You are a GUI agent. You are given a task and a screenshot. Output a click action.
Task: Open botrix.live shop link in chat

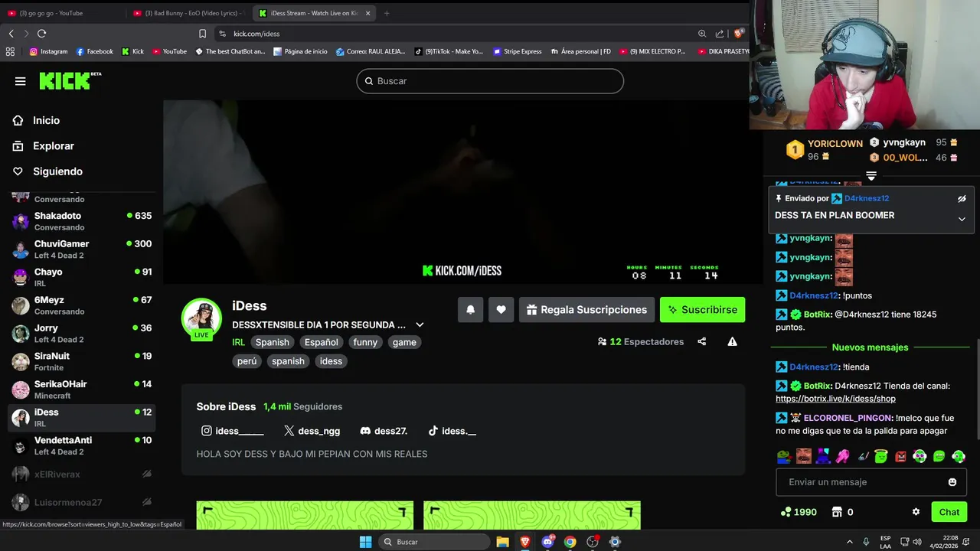[835, 399]
